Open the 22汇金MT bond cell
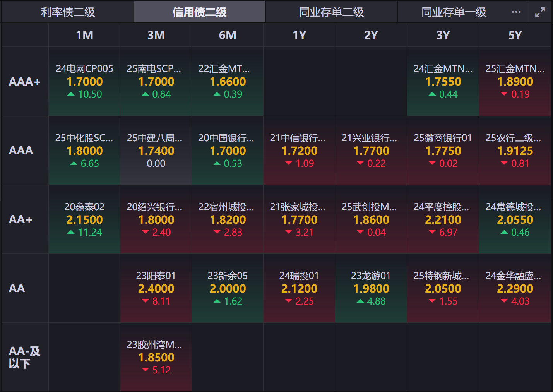Image resolution: width=553 pixels, height=392 pixels. click(x=228, y=82)
